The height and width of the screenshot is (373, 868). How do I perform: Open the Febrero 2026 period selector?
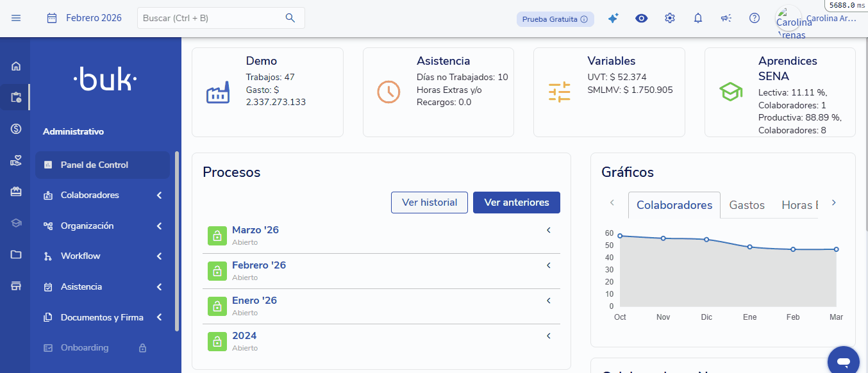85,18
